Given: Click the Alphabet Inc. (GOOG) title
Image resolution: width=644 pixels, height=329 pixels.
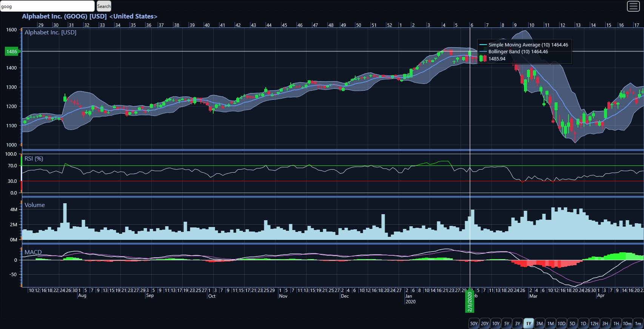Looking at the screenshot, I should point(89,16).
